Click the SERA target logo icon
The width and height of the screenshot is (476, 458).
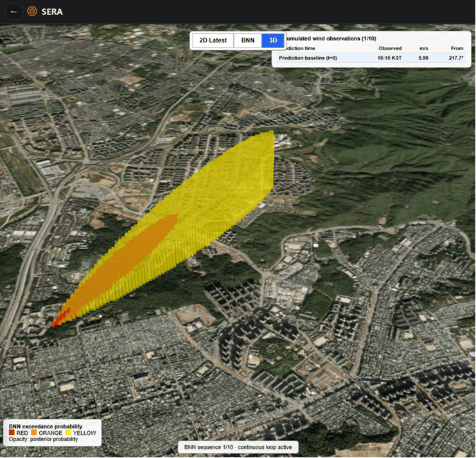click(x=32, y=12)
